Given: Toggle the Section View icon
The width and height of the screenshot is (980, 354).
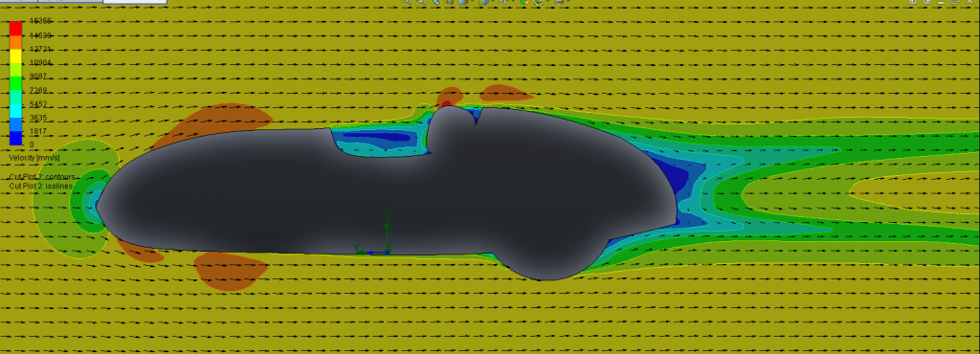Looking at the screenshot, I should (450, 2).
